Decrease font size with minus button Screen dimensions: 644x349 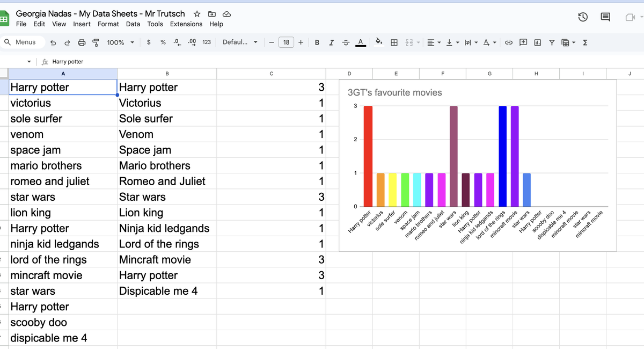tap(272, 42)
